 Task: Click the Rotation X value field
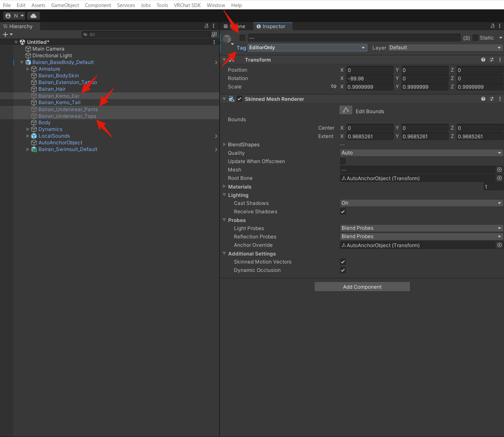point(370,78)
